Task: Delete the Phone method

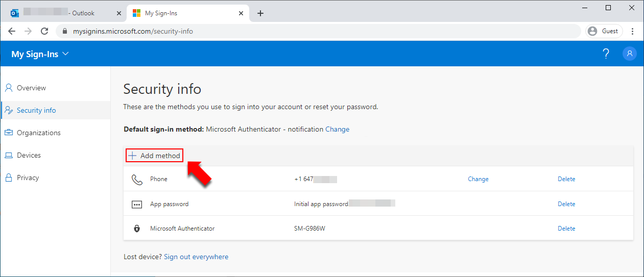Action: pyautogui.click(x=566, y=179)
